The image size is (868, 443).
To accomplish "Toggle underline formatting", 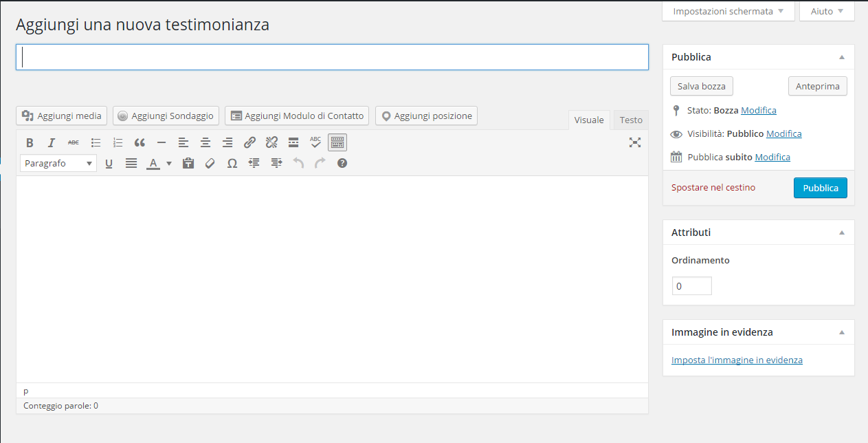I will (x=109, y=163).
